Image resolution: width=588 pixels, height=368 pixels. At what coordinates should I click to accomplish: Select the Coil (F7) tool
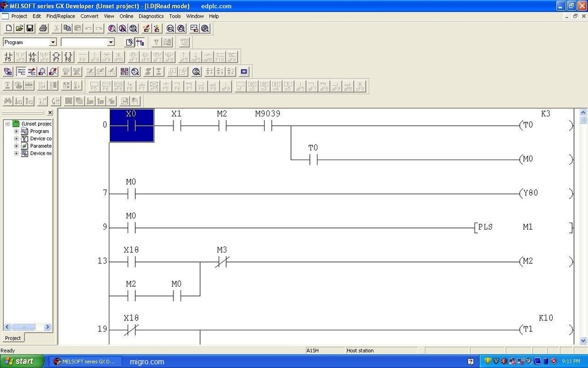[55, 56]
